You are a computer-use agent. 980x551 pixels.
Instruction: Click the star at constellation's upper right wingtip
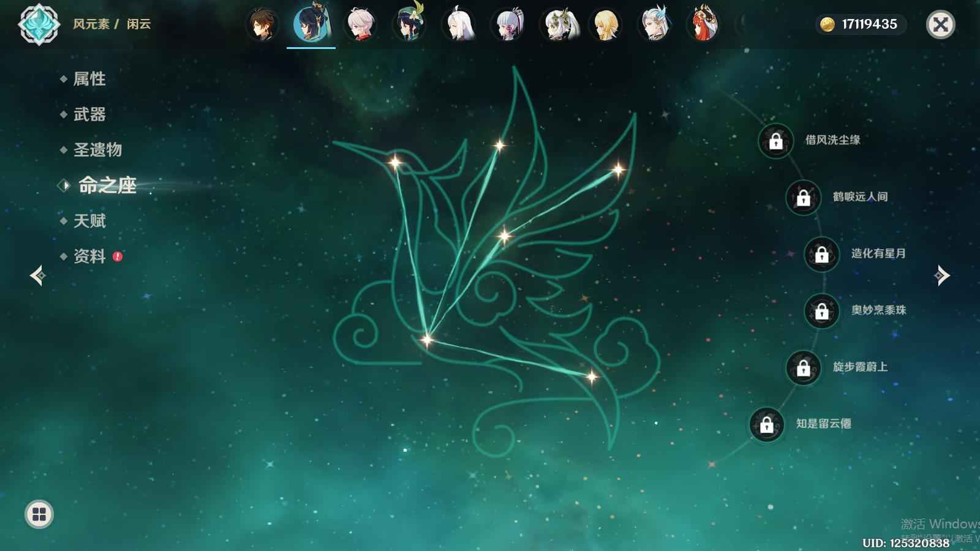point(619,169)
